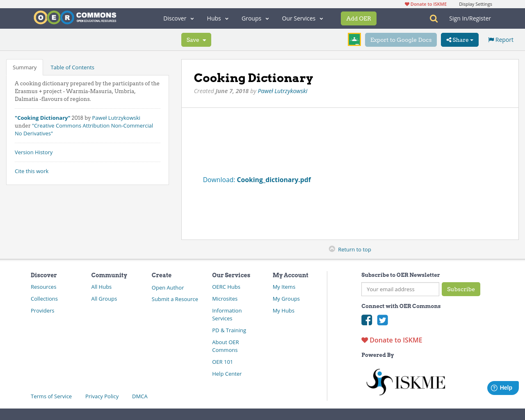Open OER Commons Twitter page
The height and width of the screenshot is (420, 525).
382,320
